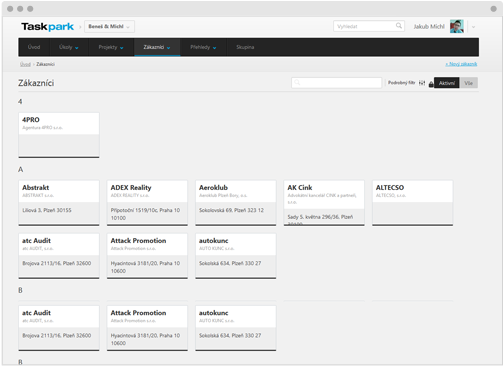This screenshot has width=504, height=367.
Task: Open the Aeroklub customer card
Action: point(236,203)
